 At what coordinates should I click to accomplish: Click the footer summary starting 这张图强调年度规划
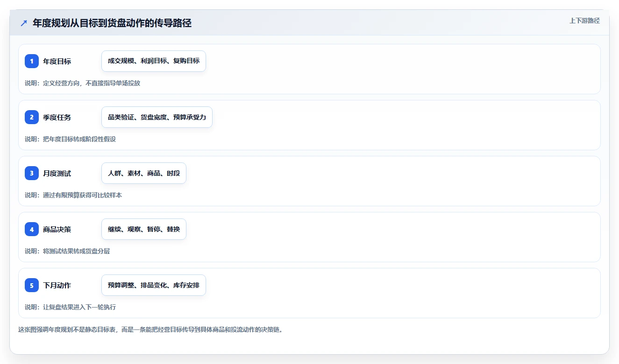pyautogui.click(x=150, y=329)
